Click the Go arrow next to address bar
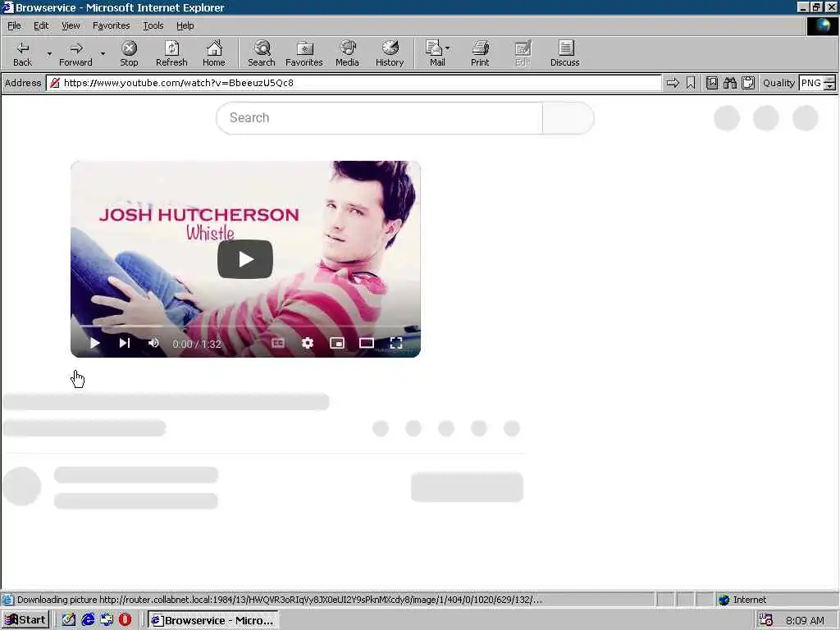This screenshot has width=840, height=630. tap(673, 83)
